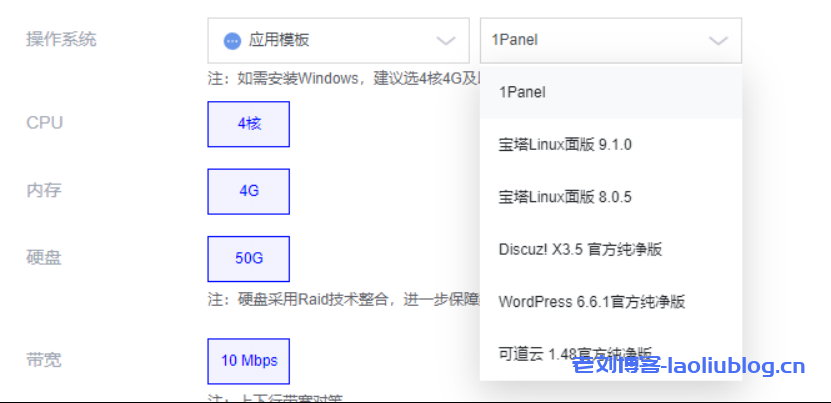Click the 内存 field label
This screenshot has width=831, height=403.
(x=44, y=190)
